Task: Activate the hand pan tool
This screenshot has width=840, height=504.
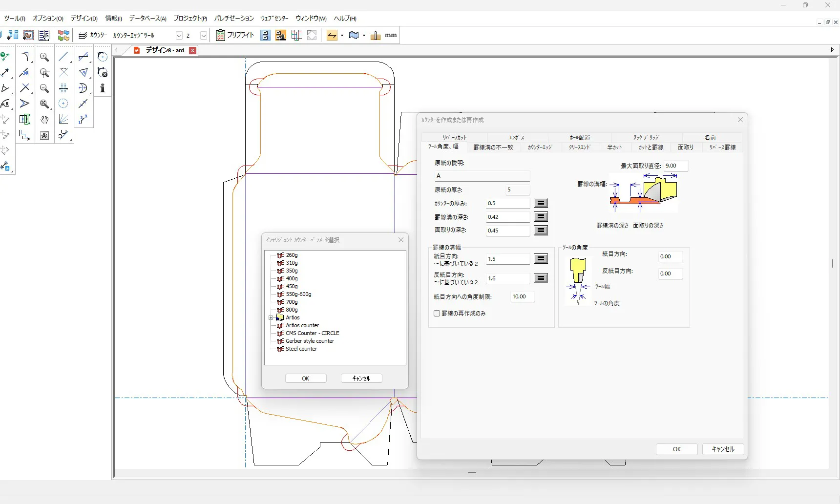Action: pos(44,120)
